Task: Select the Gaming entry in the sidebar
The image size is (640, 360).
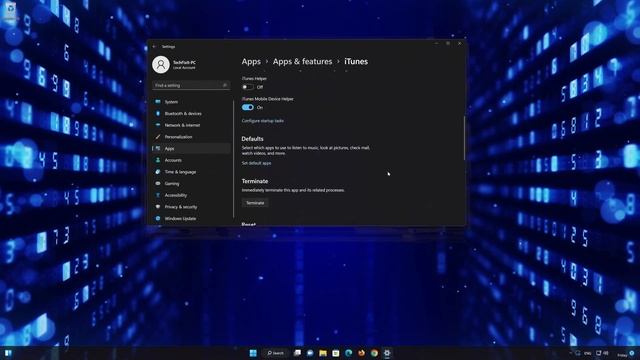Action: (191, 184)
